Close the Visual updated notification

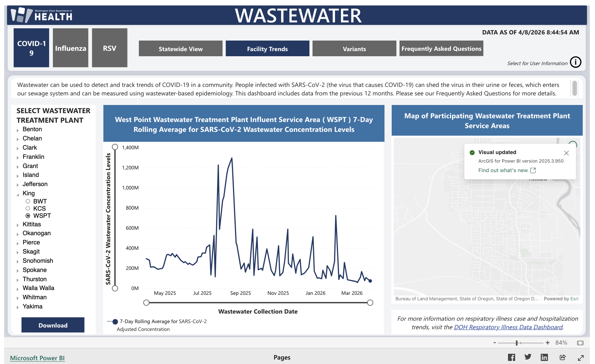566,153
